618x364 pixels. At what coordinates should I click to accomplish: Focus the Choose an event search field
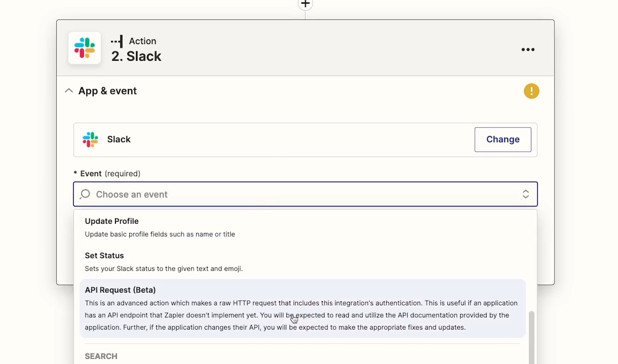tap(305, 194)
